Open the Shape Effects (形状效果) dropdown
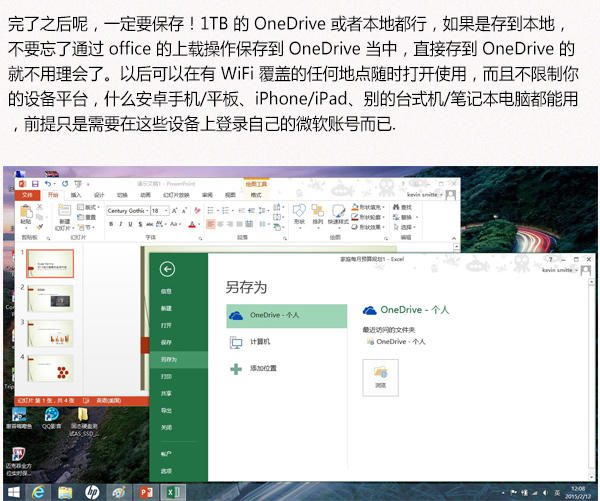Screen dimensions: 600x501 [368, 227]
